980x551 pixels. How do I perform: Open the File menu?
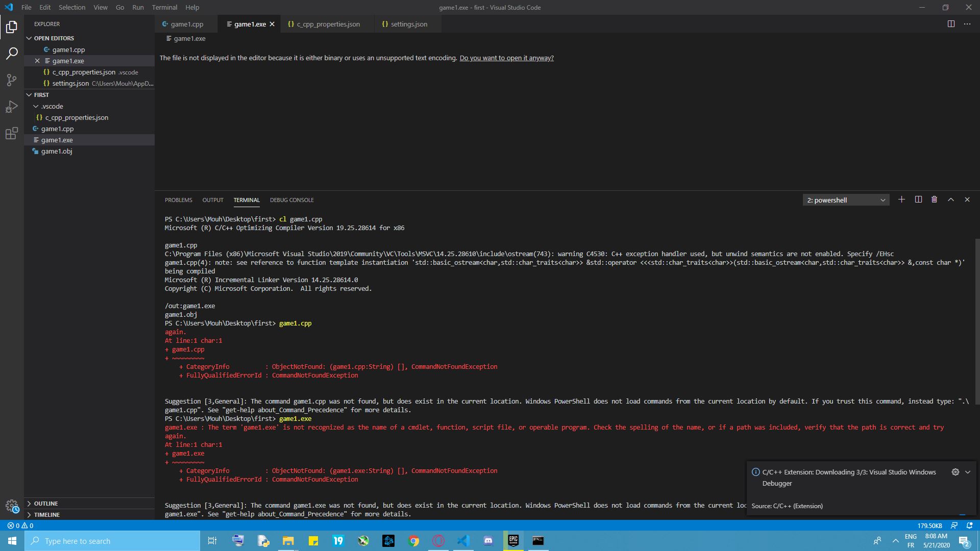coord(26,7)
